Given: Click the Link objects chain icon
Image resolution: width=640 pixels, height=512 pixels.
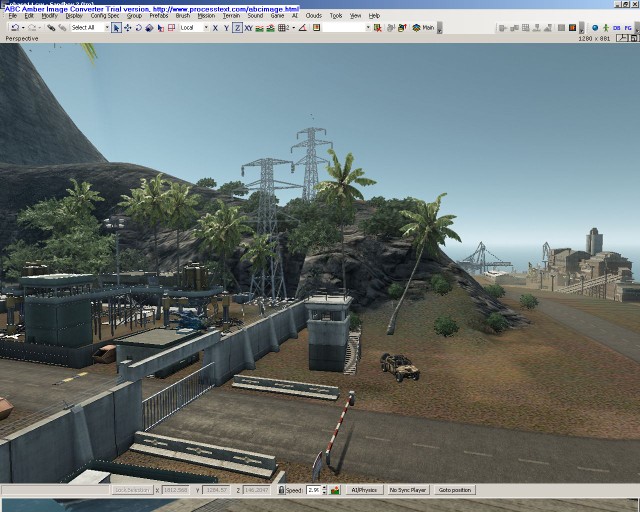Looking at the screenshot, I should pyautogui.click(x=51, y=28).
